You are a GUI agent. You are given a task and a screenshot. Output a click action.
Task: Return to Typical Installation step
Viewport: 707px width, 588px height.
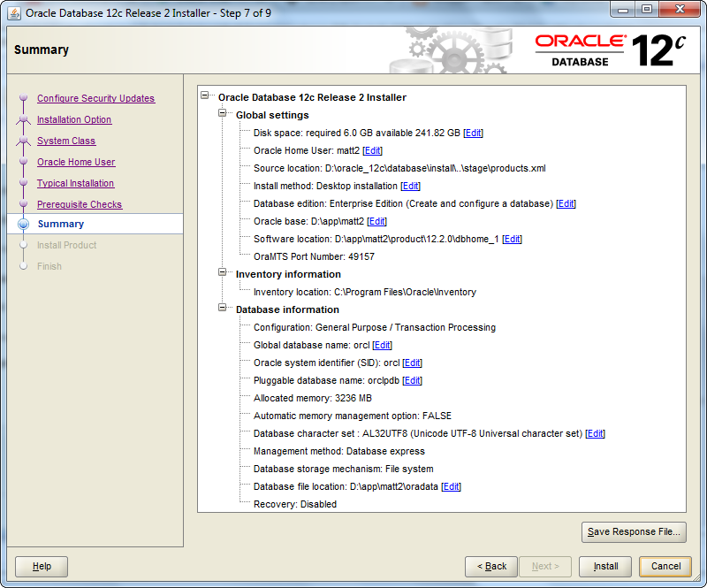tap(75, 183)
